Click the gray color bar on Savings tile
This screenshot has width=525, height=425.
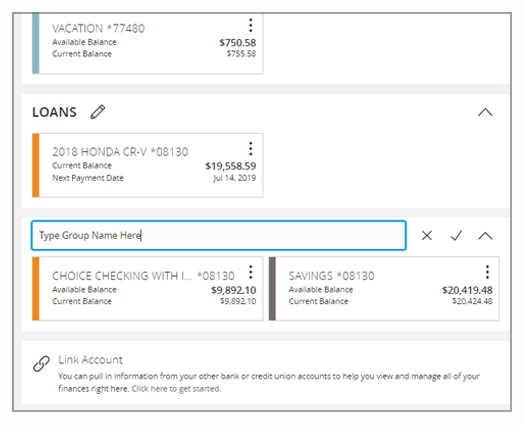point(272,289)
